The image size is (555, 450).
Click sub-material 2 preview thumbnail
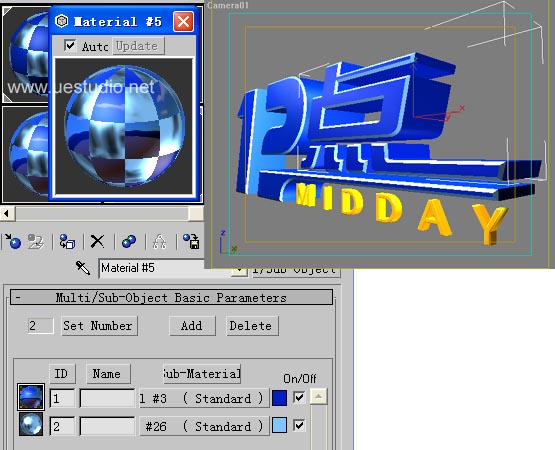[31, 424]
